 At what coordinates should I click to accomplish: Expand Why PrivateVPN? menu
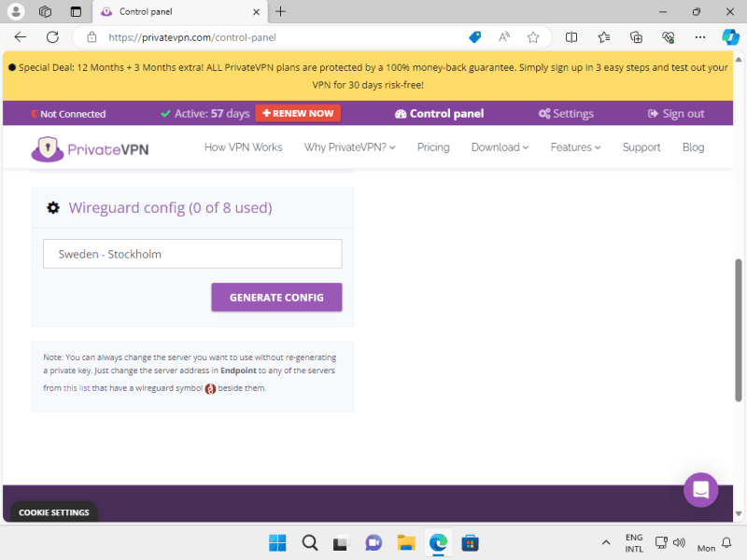(x=349, y=147)
